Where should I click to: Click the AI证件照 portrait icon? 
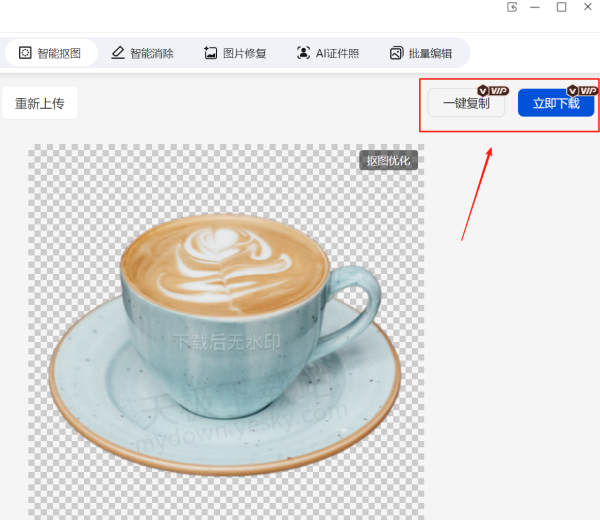(x=303, y=53)
